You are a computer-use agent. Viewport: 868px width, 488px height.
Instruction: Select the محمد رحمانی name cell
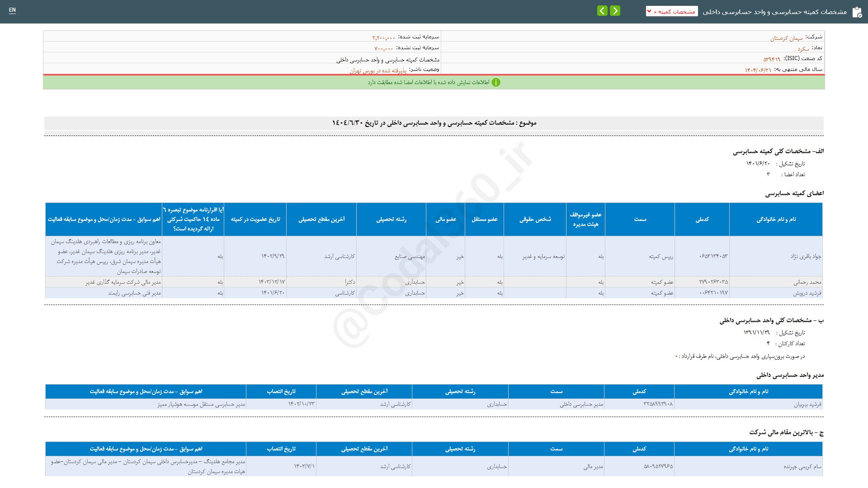(807, 282)
